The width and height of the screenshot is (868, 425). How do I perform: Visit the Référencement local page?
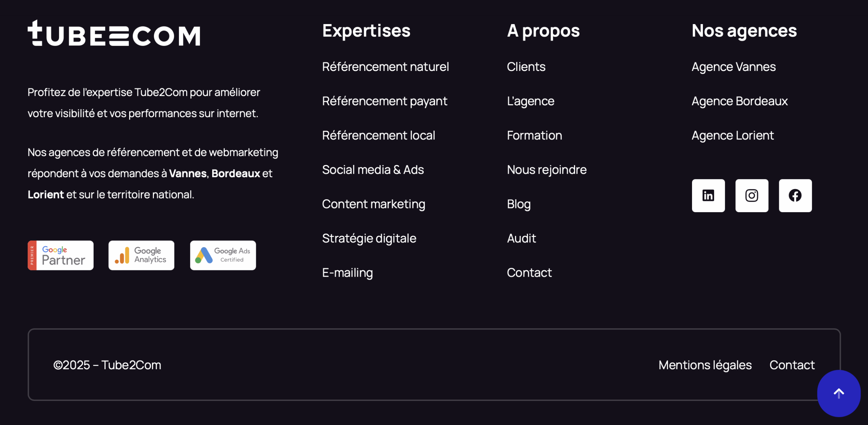click(x=378, y=135)
